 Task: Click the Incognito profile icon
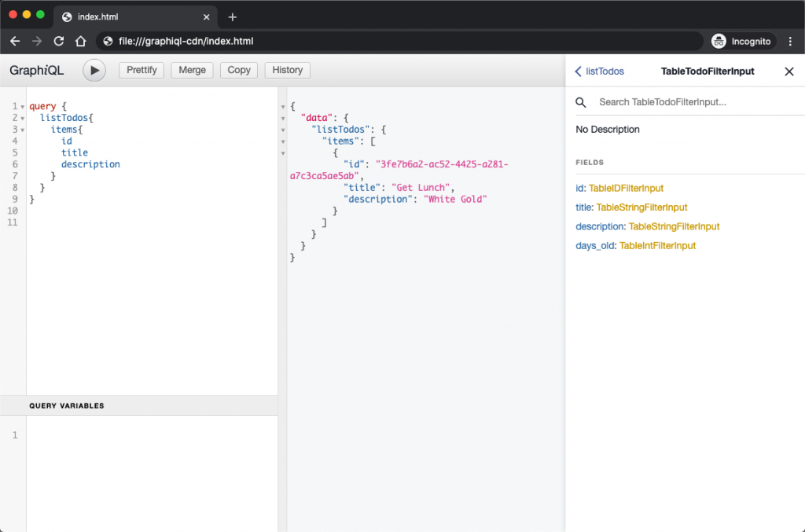[719, 41]
